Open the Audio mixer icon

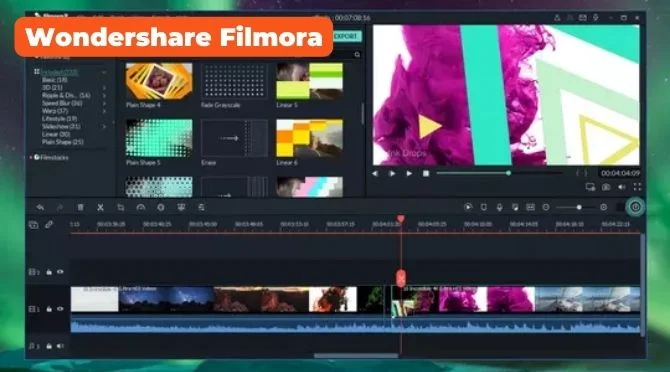[x=515, y=207]
